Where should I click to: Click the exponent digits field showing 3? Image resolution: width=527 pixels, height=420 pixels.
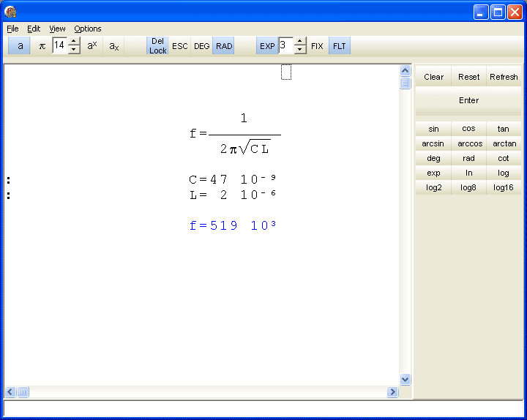tap(285, 45)
